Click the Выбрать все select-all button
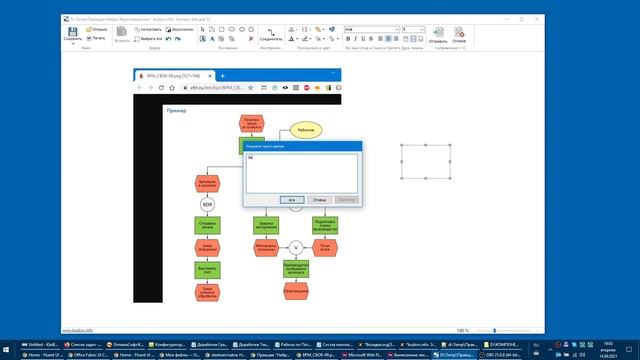640x360 pixels. [148, 39]
